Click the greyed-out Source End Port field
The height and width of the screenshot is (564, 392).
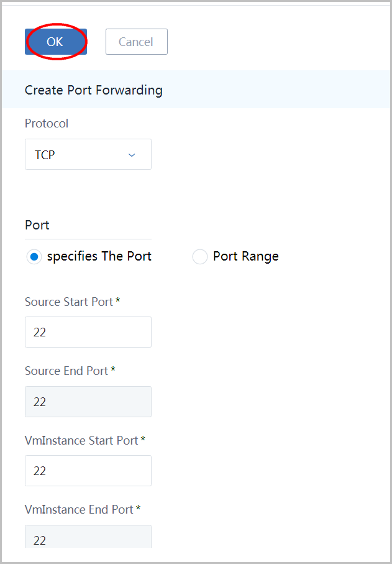coord(88,402)
